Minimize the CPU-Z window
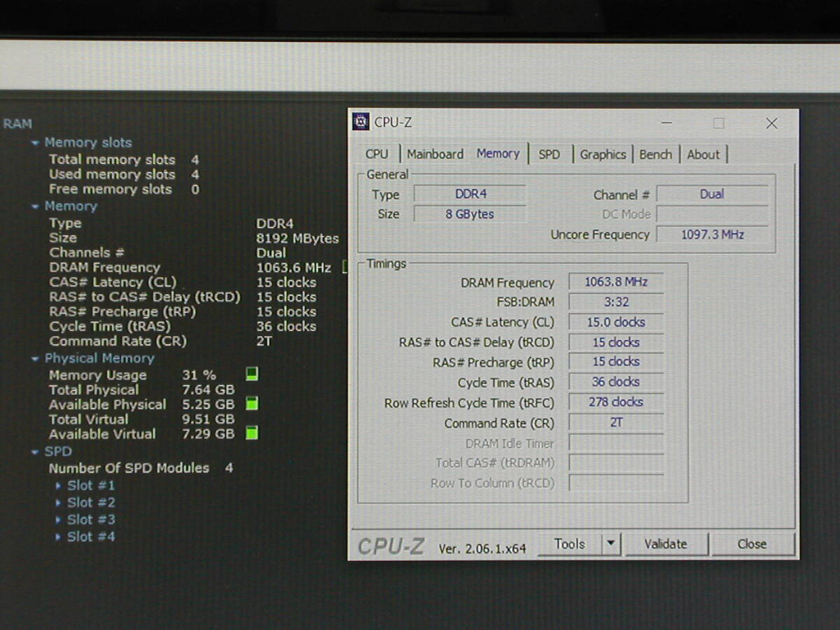 pyautogui.click(x=666, y=123)
